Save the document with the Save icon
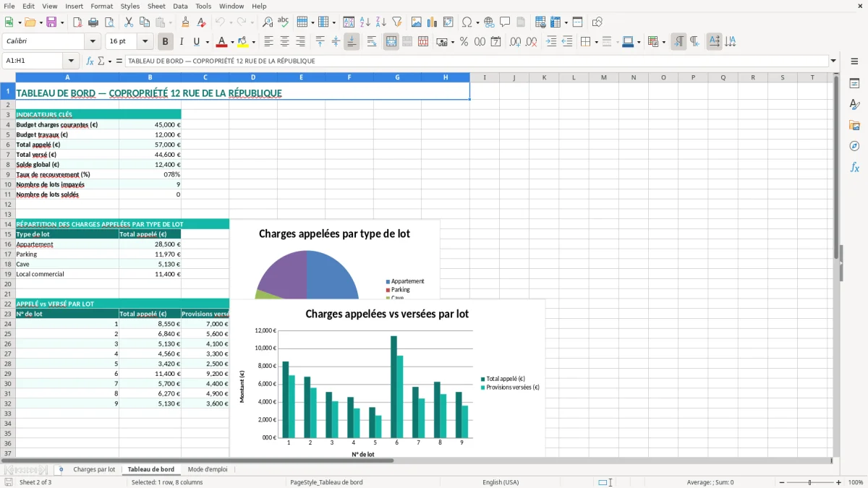 pos(51,22)
